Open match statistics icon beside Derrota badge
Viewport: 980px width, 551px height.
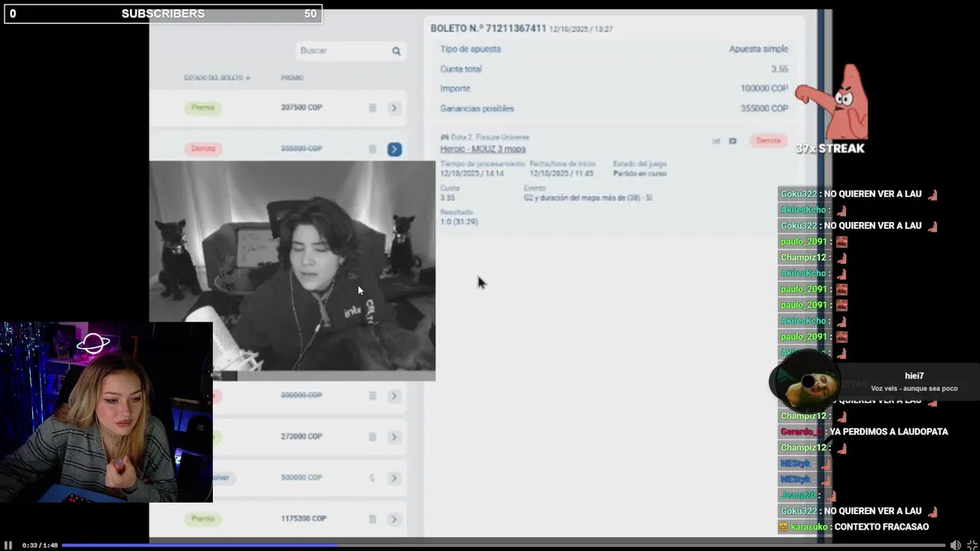click(717, 141)
